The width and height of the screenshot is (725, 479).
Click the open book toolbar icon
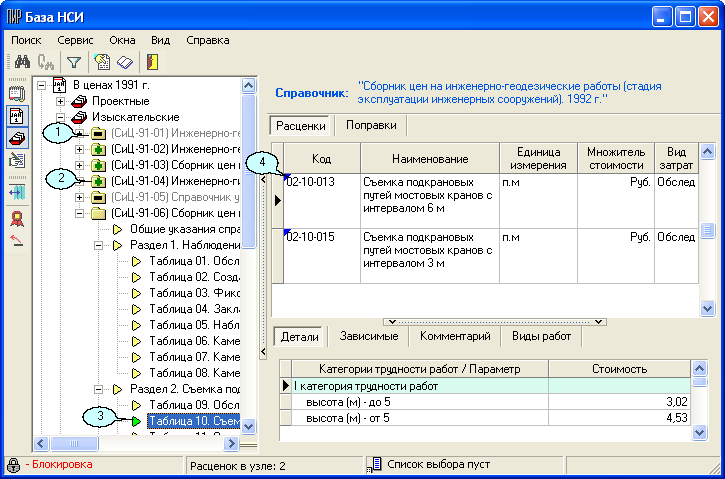tap(125, 62)
